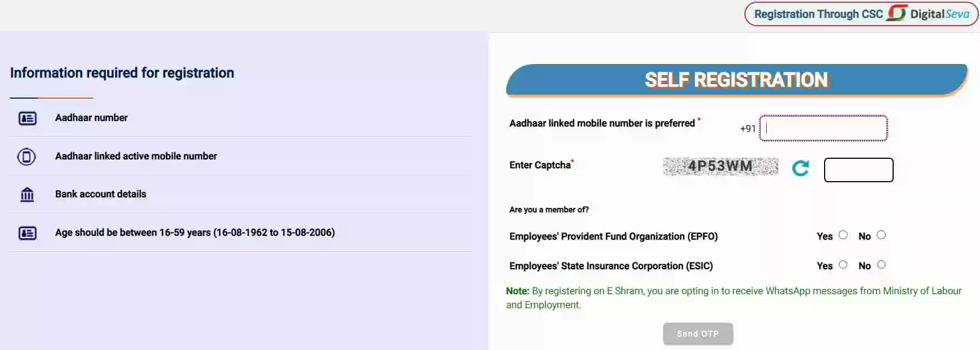
Task: Click the mobile phone icon beside Aadhaar linked number
Action: click(x=27, y=157)
